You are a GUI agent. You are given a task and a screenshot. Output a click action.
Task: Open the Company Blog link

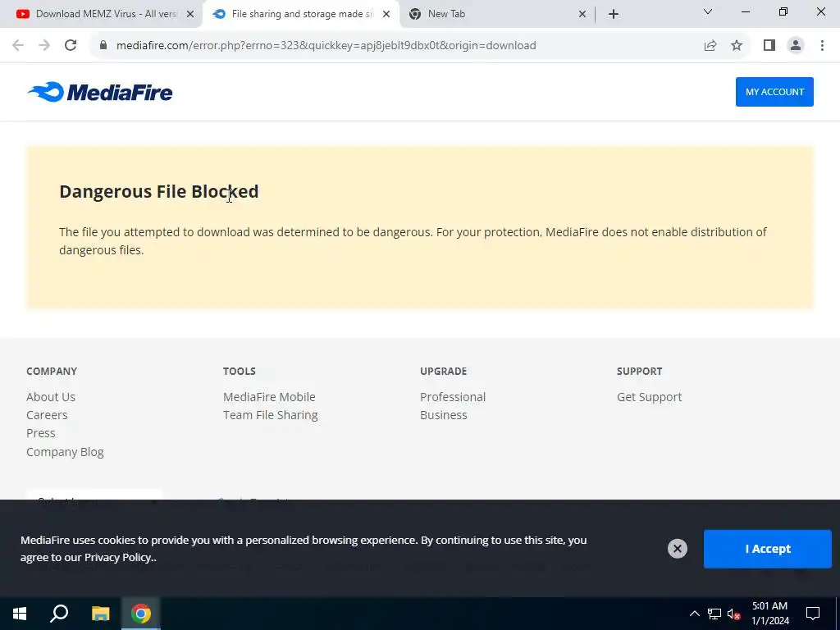[65, 452]
